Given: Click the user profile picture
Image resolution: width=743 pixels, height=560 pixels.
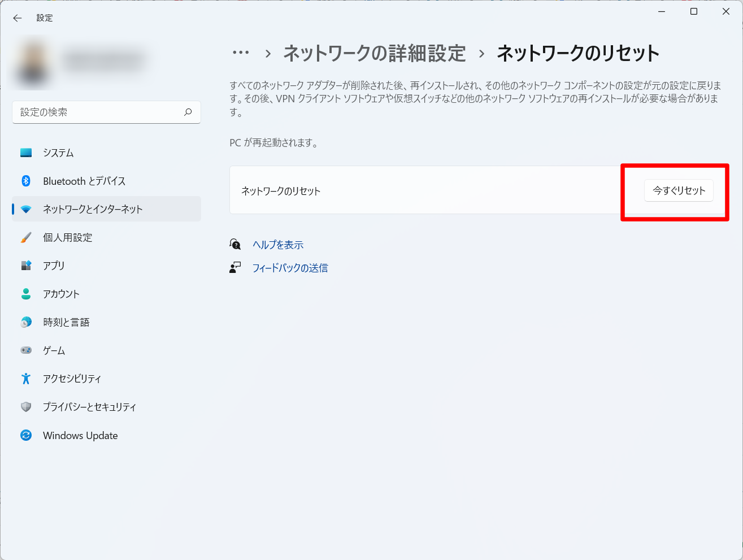Looking at the screenshot, I should click(x=33, y=62).
